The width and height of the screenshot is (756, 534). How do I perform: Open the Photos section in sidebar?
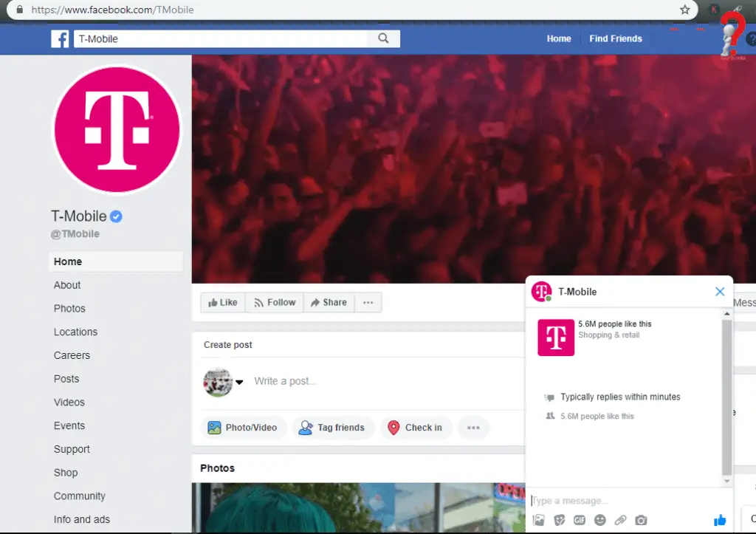(x=69, y=309)
